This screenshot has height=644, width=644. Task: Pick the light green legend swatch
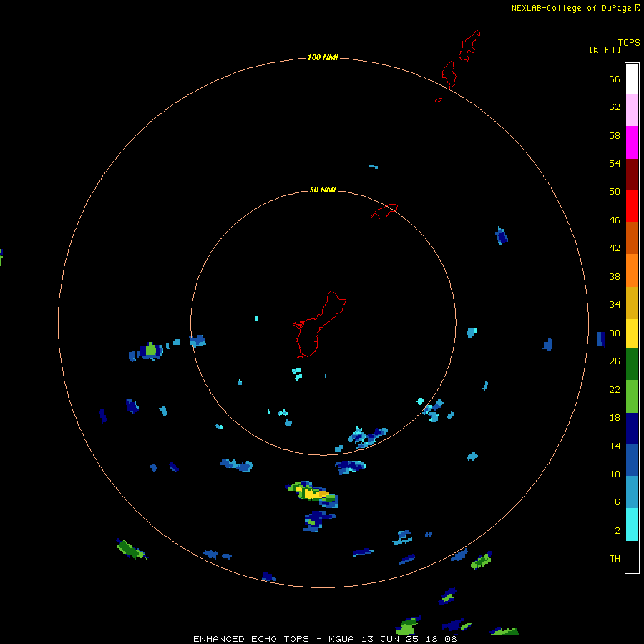tap(632, 396)
